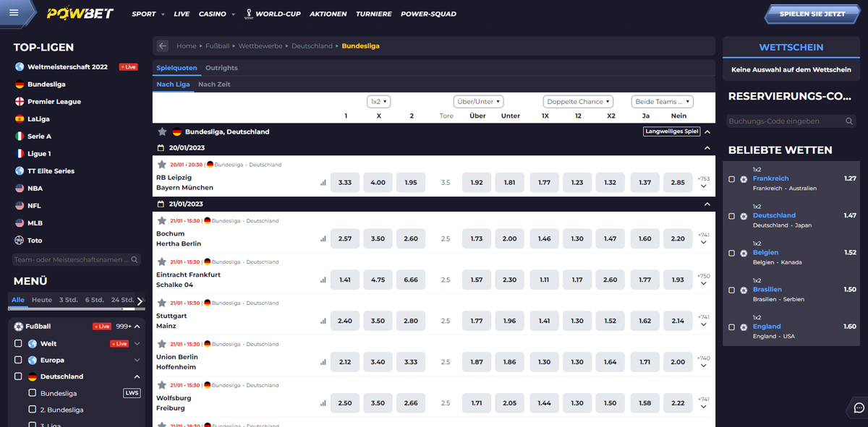The image size is (868, 427).
Task: Go to Aktionen in top navigation
Action: tap(328, 14)
